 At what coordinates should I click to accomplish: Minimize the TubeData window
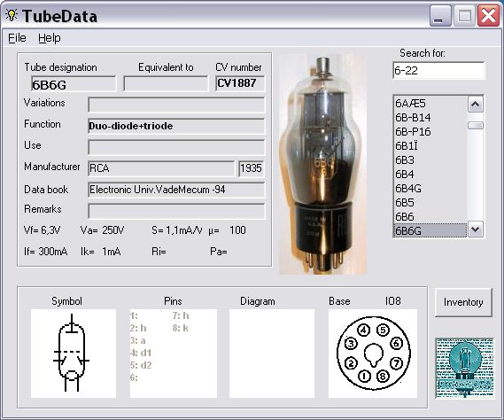(440, 15)
